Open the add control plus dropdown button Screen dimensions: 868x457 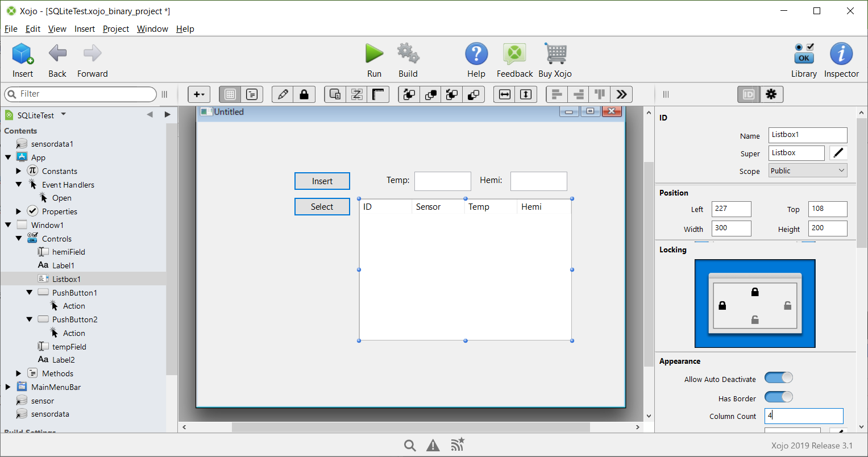[199, 94]
